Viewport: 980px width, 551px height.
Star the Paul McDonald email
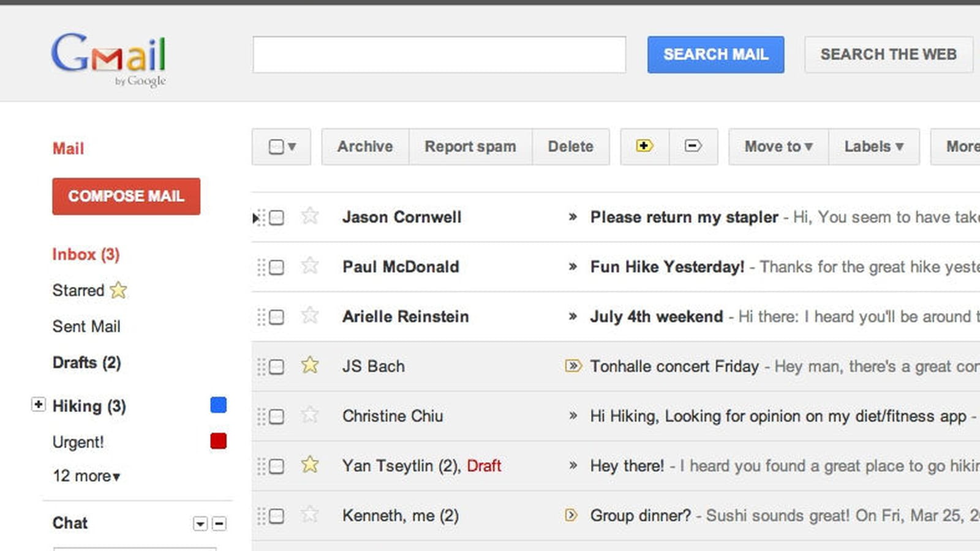tap(310, 266)
